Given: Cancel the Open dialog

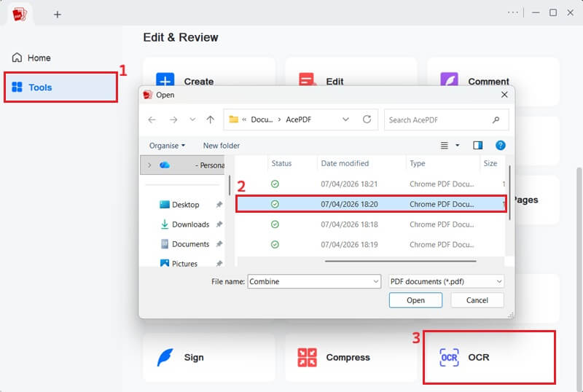Looking at the screenshot, I should (477, 300).
